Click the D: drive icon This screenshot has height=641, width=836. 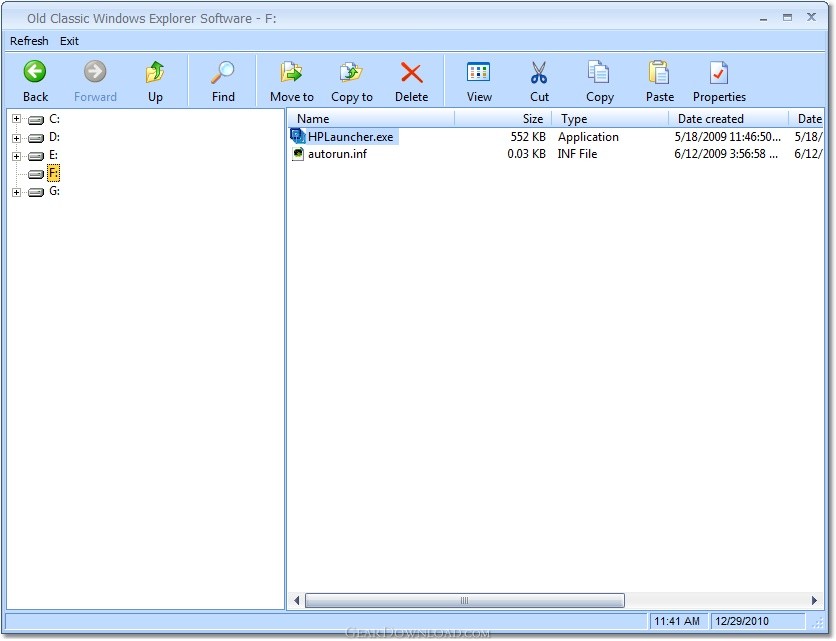point(36,138)
